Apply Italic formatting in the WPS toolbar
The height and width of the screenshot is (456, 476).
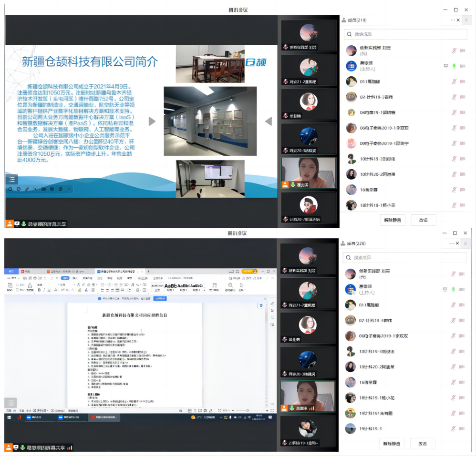coord(44,289)
